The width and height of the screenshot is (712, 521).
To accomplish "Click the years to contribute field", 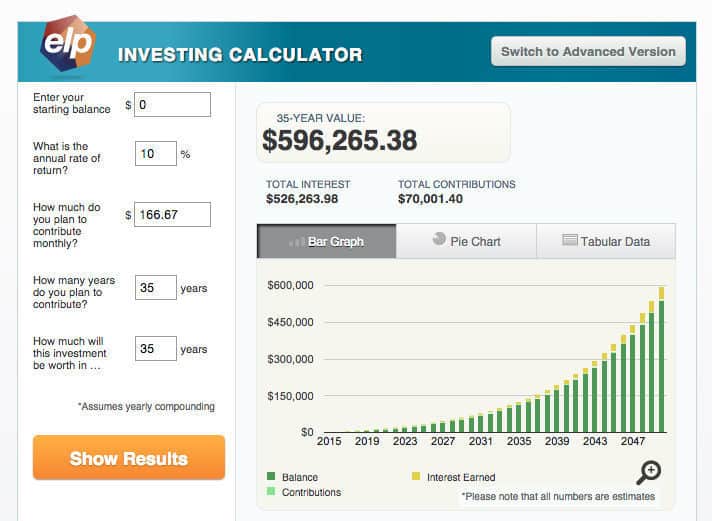I will point(155,288).
